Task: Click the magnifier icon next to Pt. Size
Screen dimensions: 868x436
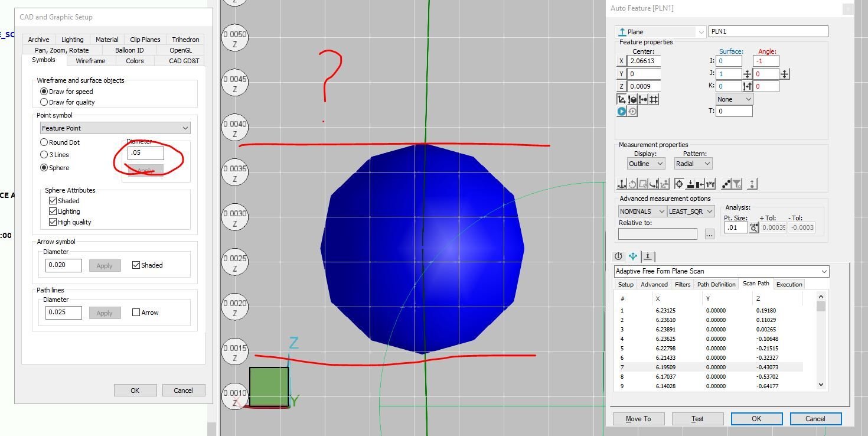Action: point(753,227)
